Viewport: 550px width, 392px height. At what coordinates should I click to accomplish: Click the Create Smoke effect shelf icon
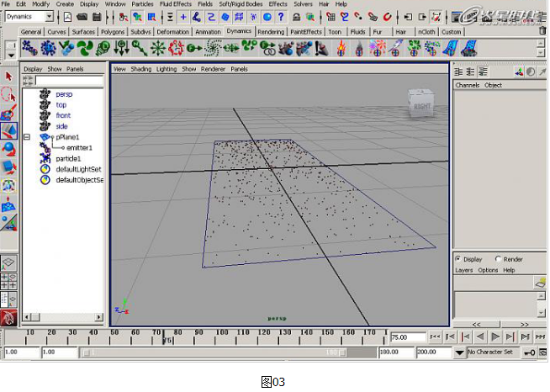(x=359, y=48)
